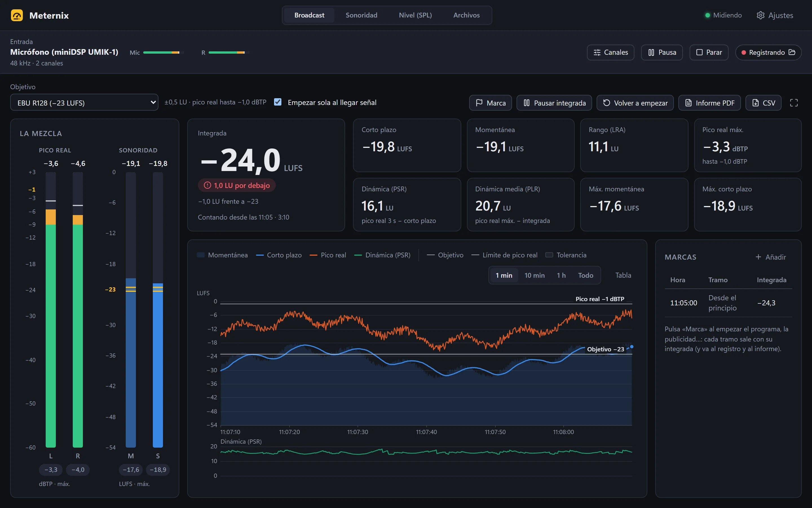Select the 10 min time range
This screenshot has height=508, width=812.
pyautogui.click(x=534, y=275)
